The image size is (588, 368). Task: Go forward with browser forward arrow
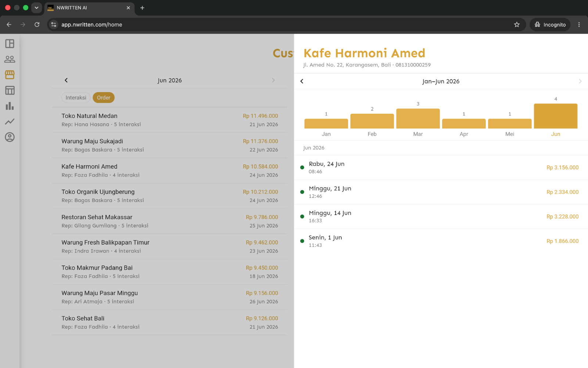[x=23, y=25]
